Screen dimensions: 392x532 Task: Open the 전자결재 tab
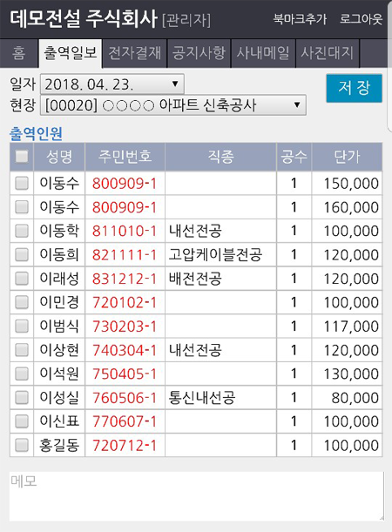[134, 53]
